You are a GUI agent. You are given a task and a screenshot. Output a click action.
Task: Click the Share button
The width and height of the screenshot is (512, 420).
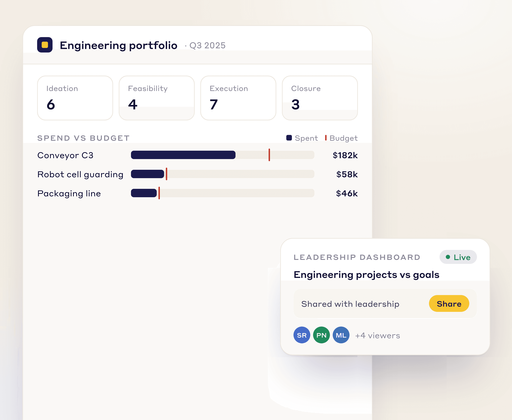click(x=449, y=304)
